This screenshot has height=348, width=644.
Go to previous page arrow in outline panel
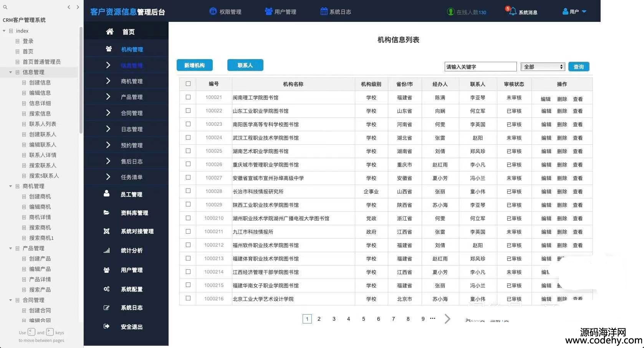pos(69,7)
